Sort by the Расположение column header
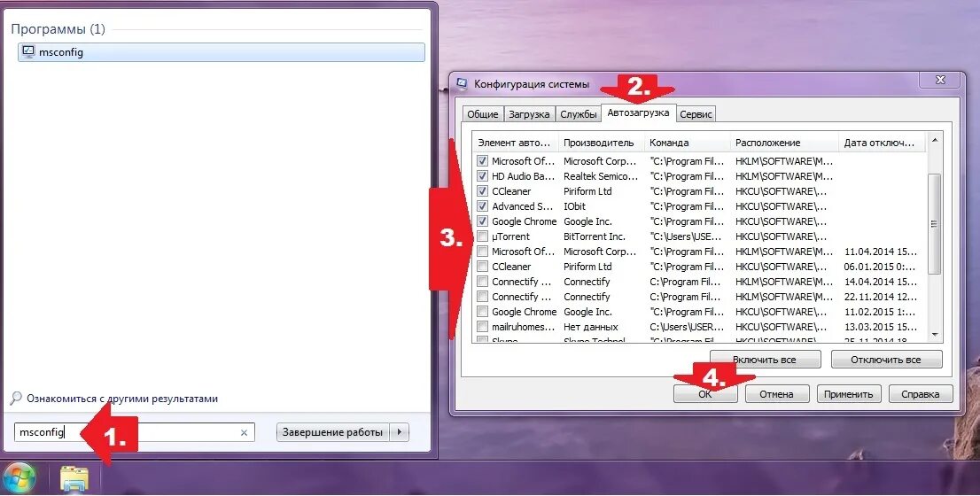 click(784, 143)
